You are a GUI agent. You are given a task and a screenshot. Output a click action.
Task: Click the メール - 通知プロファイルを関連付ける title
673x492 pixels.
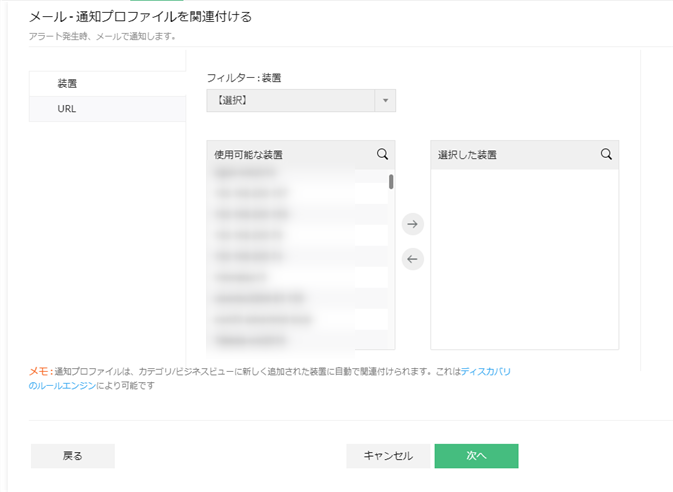139,17
